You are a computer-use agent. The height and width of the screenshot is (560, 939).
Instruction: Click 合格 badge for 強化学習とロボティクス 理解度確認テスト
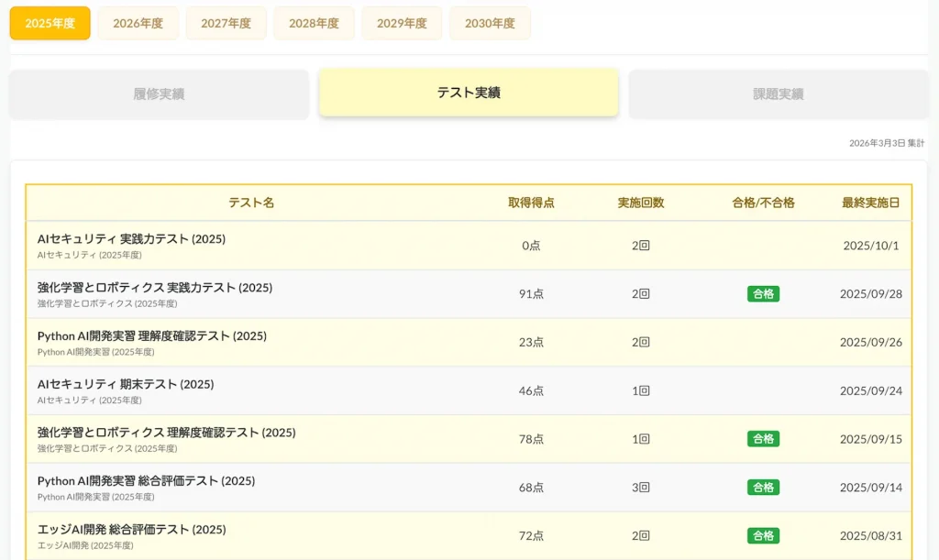coord(763,439)
